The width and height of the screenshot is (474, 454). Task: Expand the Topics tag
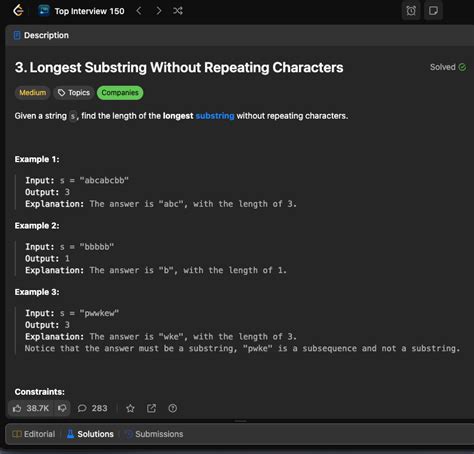pyautogui.click(x=74, y=93)
